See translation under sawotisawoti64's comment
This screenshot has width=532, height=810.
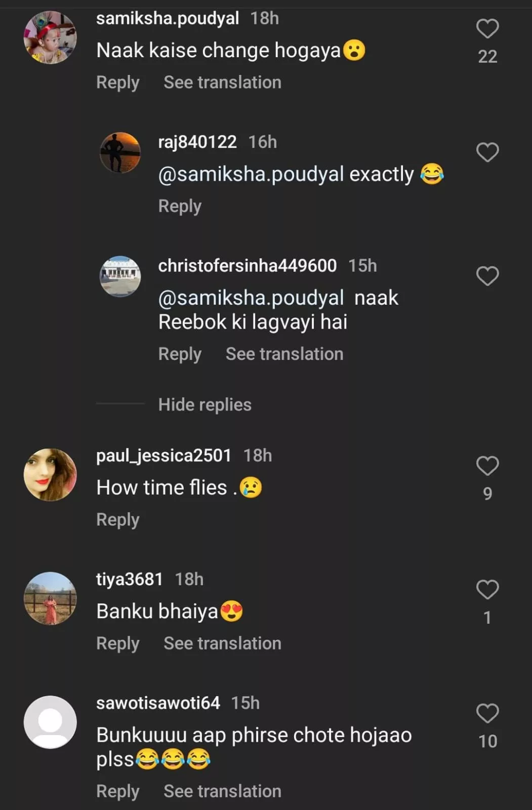point(222,791)
